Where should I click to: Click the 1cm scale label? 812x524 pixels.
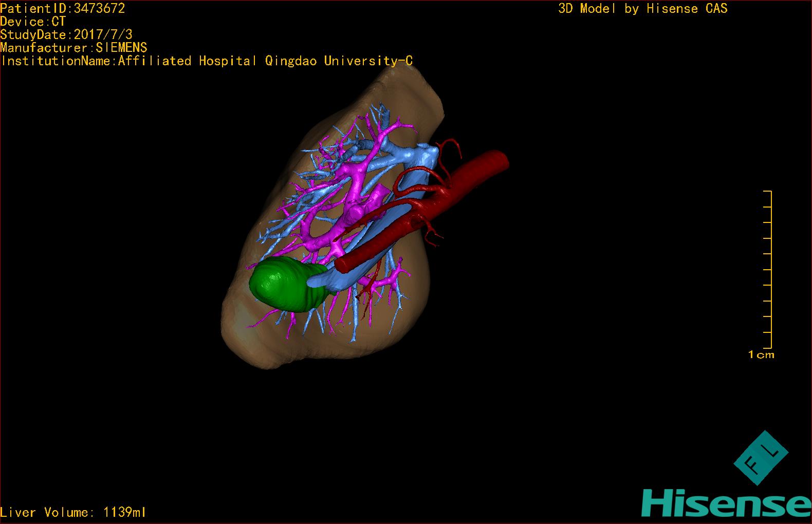click(761, 354)
